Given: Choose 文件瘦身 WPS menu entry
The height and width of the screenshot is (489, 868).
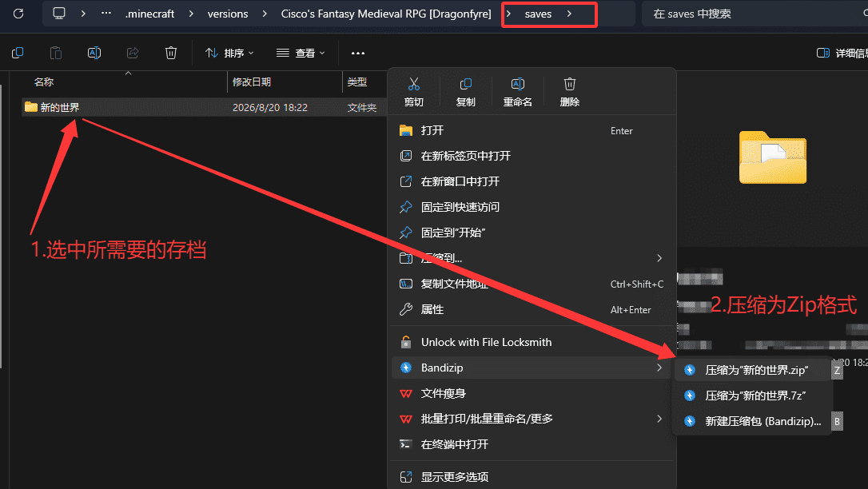Looking at the screenshot, I should click(x=532, y=393).
